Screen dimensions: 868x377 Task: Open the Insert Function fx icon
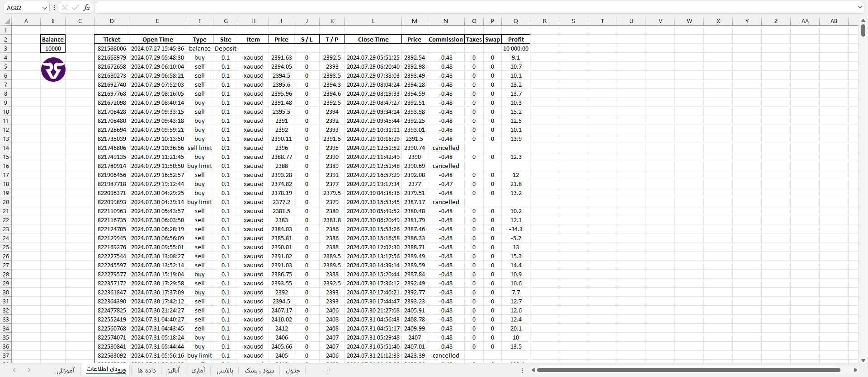tap(86, 8)
